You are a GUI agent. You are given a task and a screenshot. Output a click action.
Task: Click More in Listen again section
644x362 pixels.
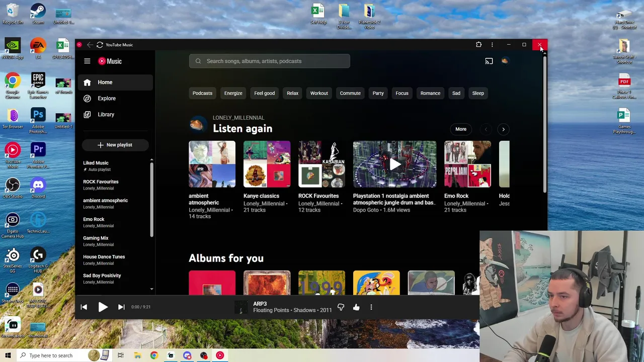[461, 129]
